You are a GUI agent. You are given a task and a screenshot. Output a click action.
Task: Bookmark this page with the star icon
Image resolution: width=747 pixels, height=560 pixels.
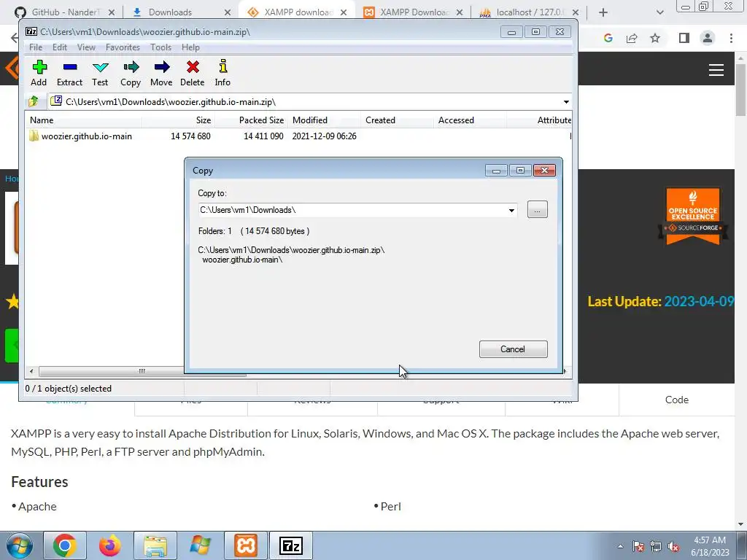655,38
